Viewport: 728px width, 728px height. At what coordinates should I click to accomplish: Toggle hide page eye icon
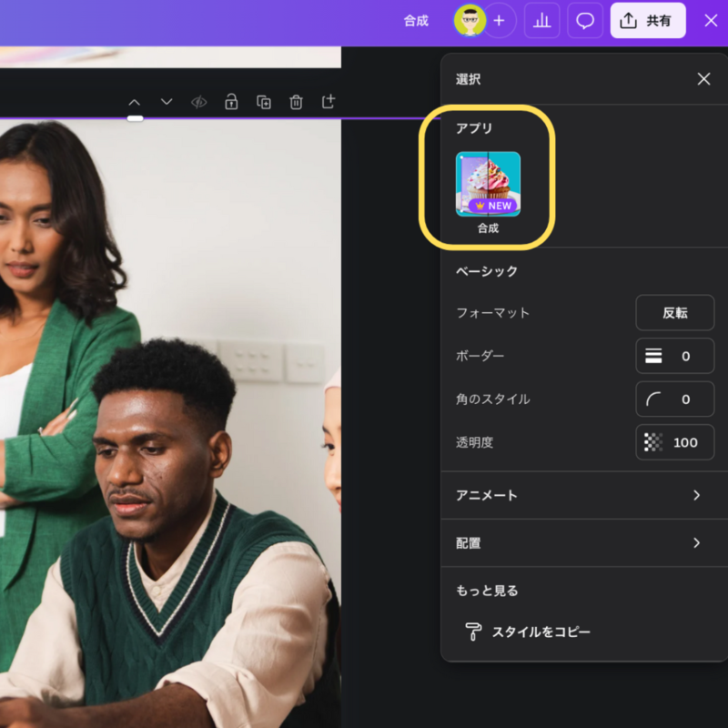click(199, 102)
